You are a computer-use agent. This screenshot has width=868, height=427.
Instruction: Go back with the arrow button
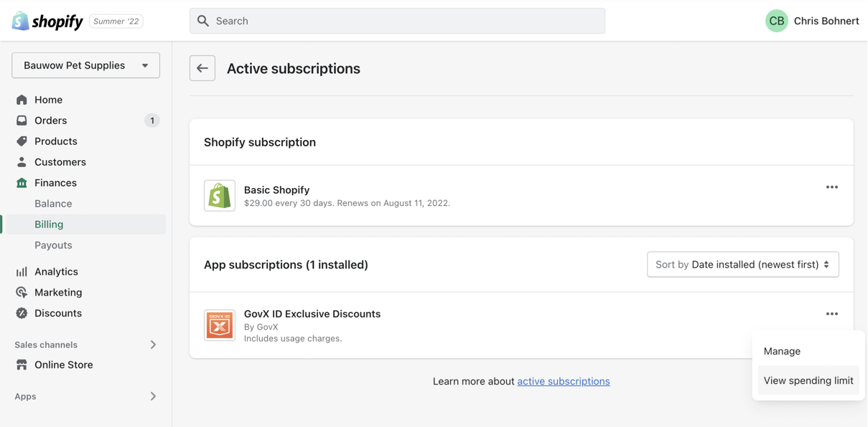[202, 68]
